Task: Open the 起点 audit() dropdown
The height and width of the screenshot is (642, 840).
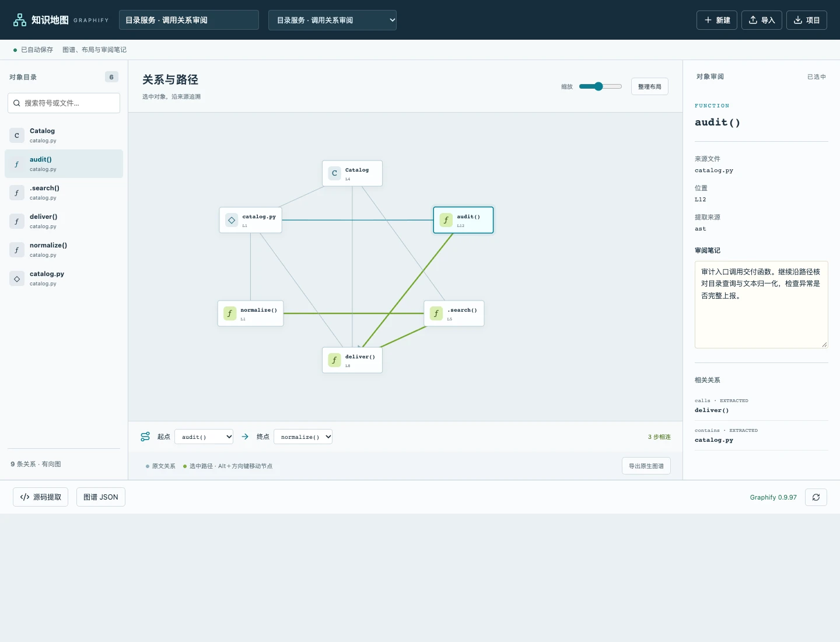Action: point(204,437)
